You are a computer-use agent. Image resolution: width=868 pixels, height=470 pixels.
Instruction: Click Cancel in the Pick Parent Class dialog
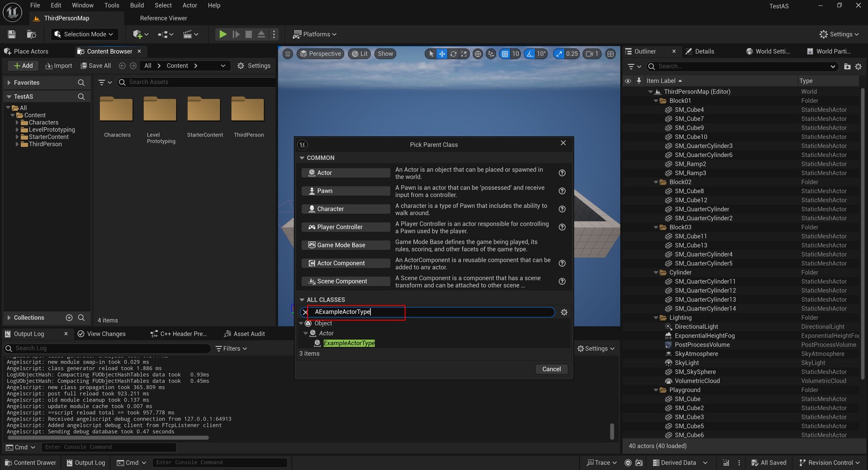(552, 369)
